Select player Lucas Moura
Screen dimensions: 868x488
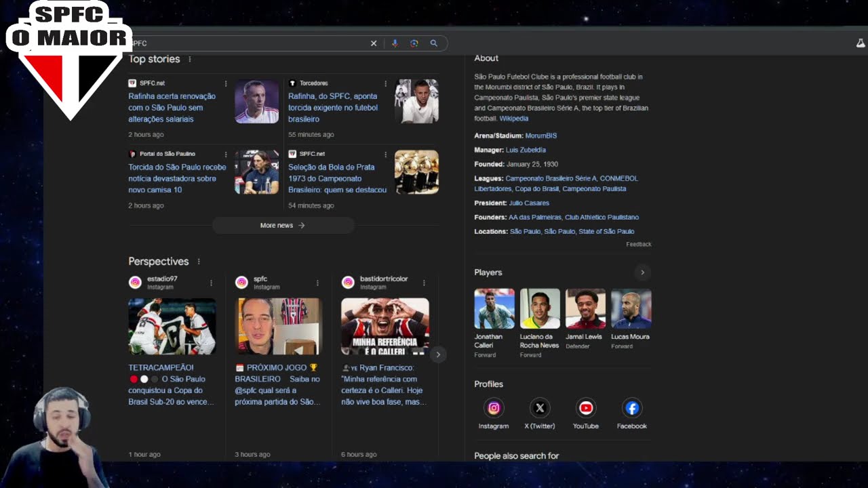(x=631, y=319)
